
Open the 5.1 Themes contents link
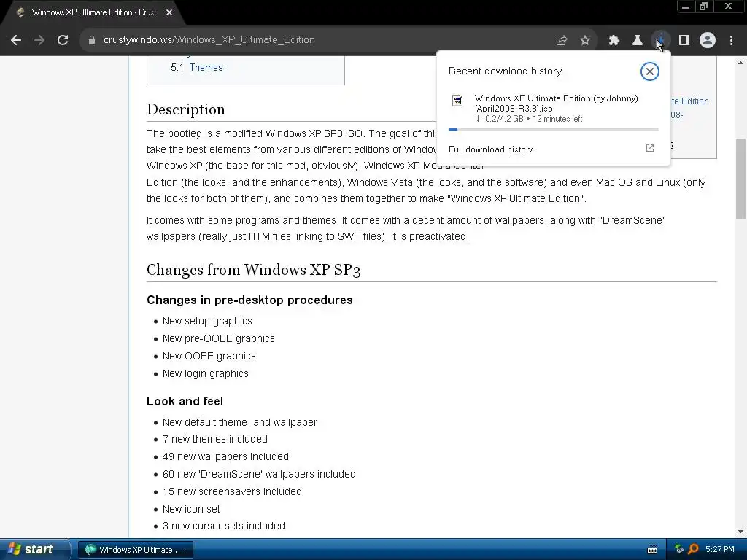(x=197, y=68)
